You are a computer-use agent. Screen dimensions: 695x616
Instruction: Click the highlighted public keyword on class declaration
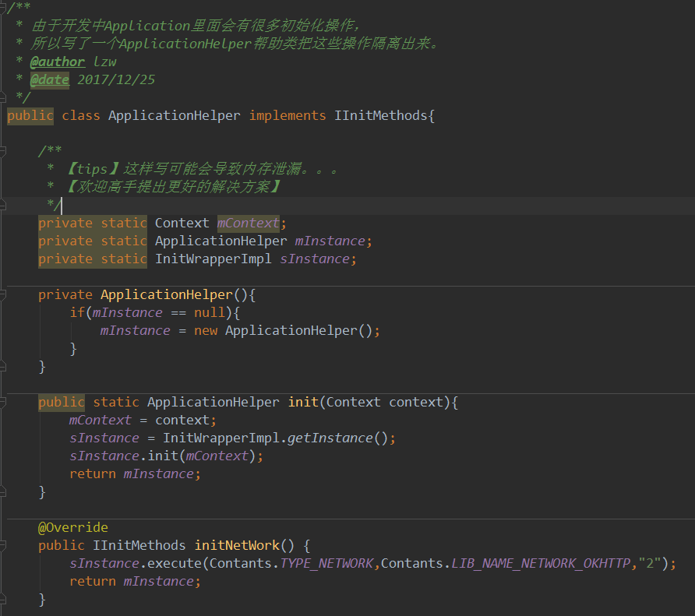tap(30, 115)
